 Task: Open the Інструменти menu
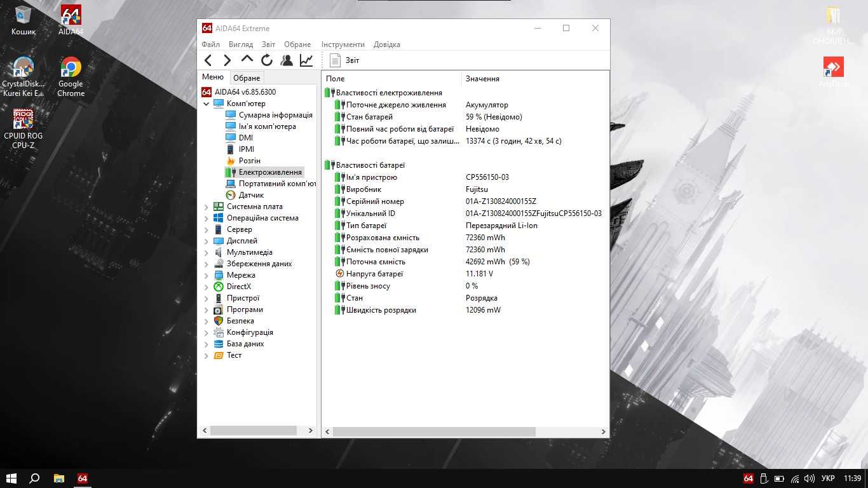point(343,44)
